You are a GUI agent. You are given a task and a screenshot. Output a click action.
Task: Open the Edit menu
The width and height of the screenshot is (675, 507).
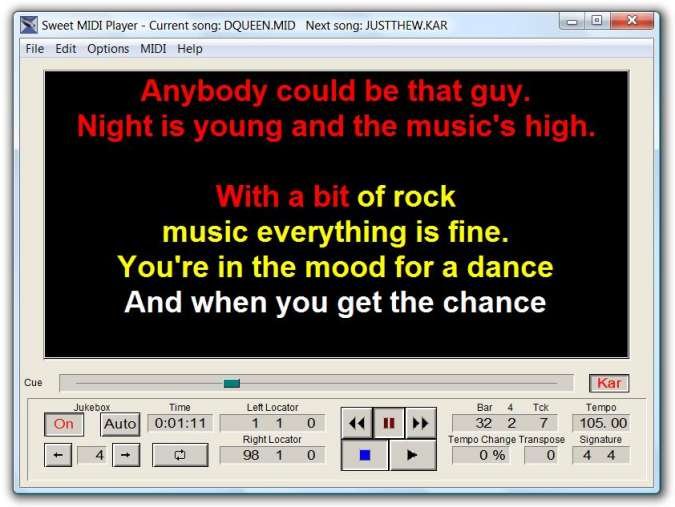(65, 49)
